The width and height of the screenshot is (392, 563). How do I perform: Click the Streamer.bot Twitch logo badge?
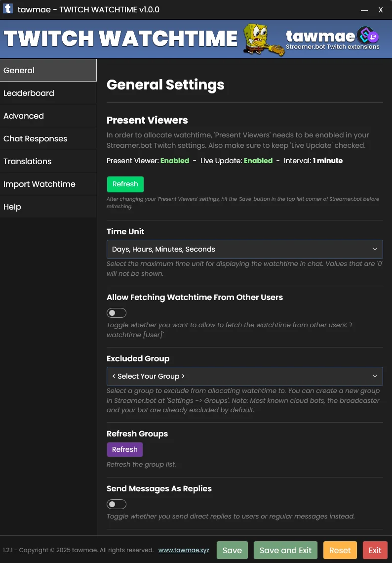point(368,35)
